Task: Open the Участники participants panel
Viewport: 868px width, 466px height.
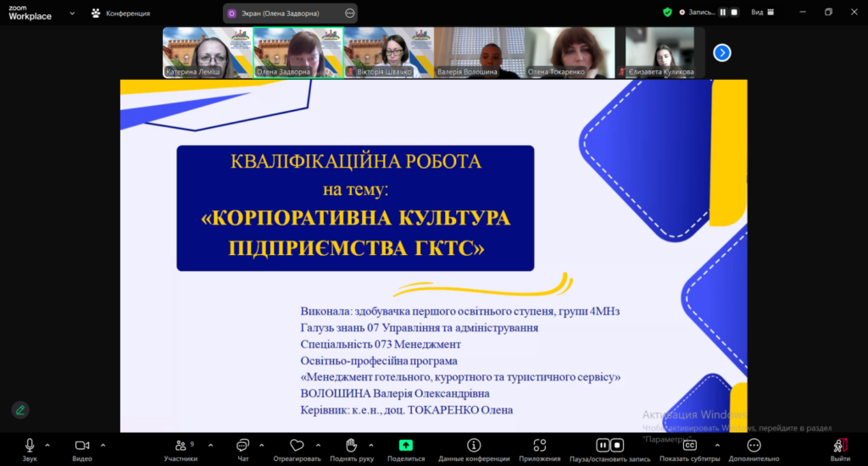Action: click(181, 449)
